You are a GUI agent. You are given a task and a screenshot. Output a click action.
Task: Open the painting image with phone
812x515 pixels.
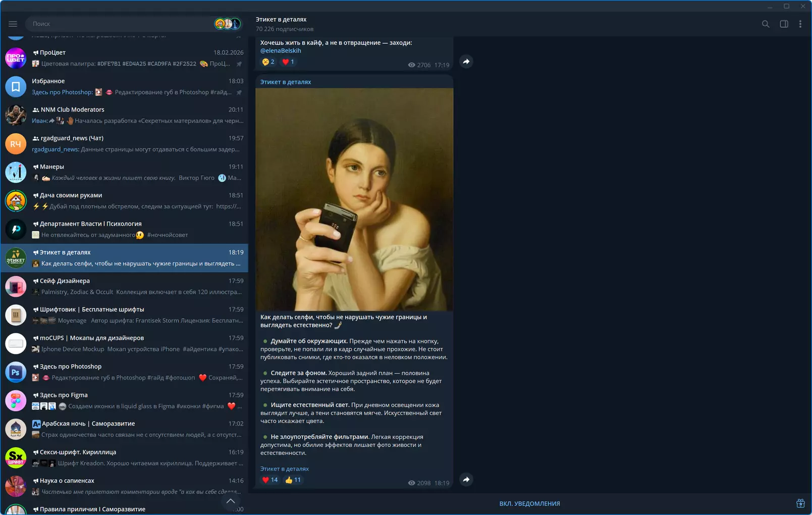tap(354, 199)
